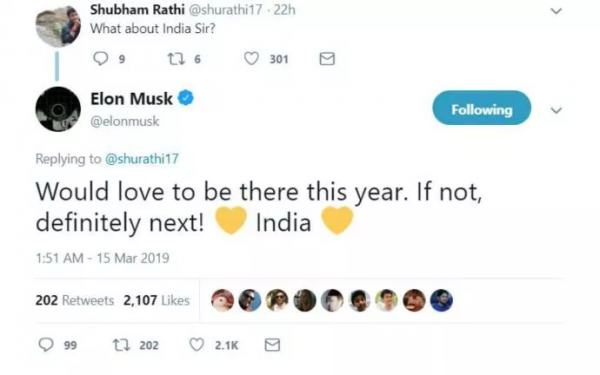View the 2,107 Likes list

coord(157,300)
